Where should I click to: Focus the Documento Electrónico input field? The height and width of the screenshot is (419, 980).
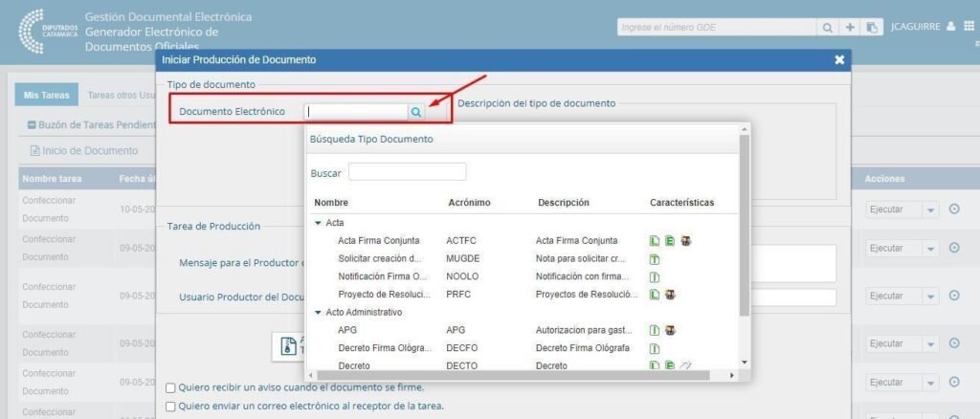[x=356, y=112]
